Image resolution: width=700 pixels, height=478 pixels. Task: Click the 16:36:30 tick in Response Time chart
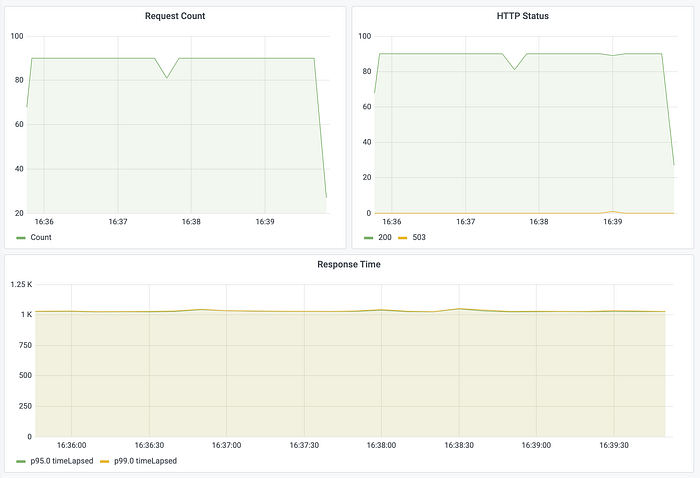[149, 445]
